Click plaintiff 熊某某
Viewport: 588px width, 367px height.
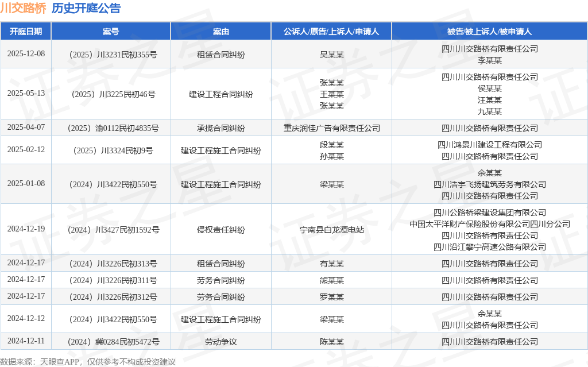tap(331, 280)
